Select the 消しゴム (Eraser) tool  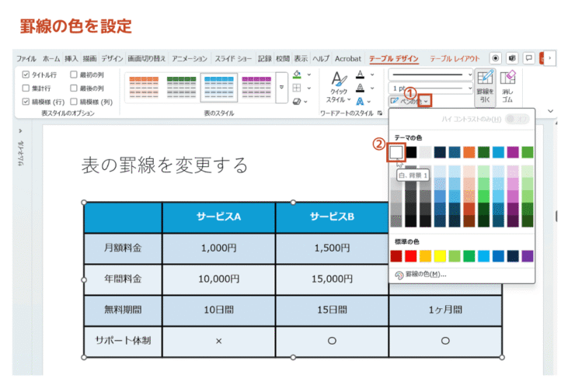pyautogui.click(x=507, y=87)
